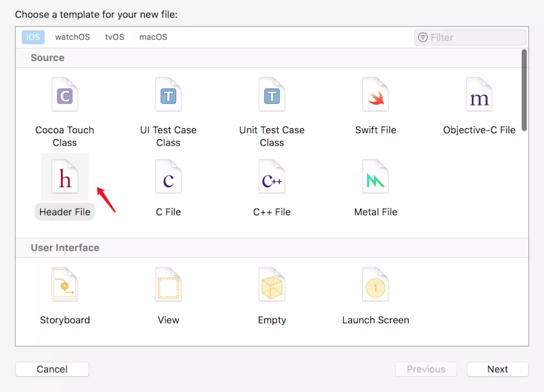Pick the Unit Test Case Class icon
The width and height of the screenshot is (544, 392).
coord(272,94)
